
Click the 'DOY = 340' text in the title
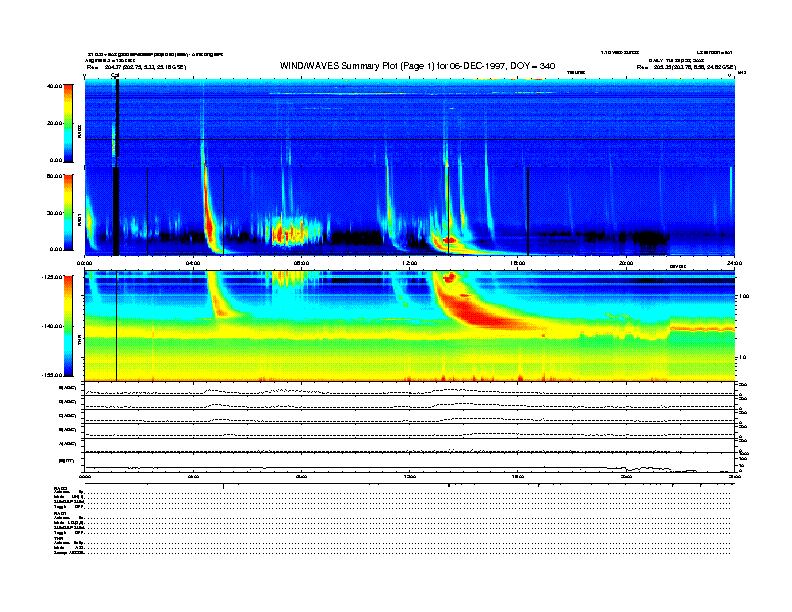(x=533, y=66)
